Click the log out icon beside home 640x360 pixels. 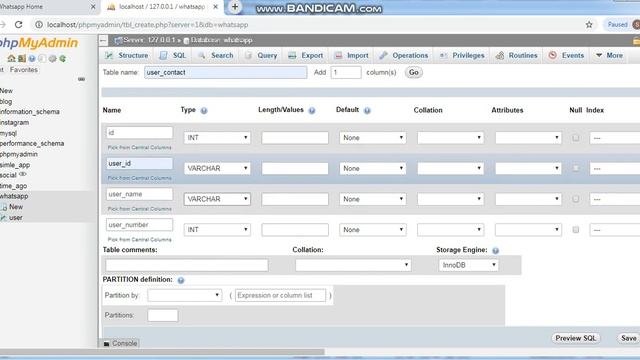[x=22, y=58]
